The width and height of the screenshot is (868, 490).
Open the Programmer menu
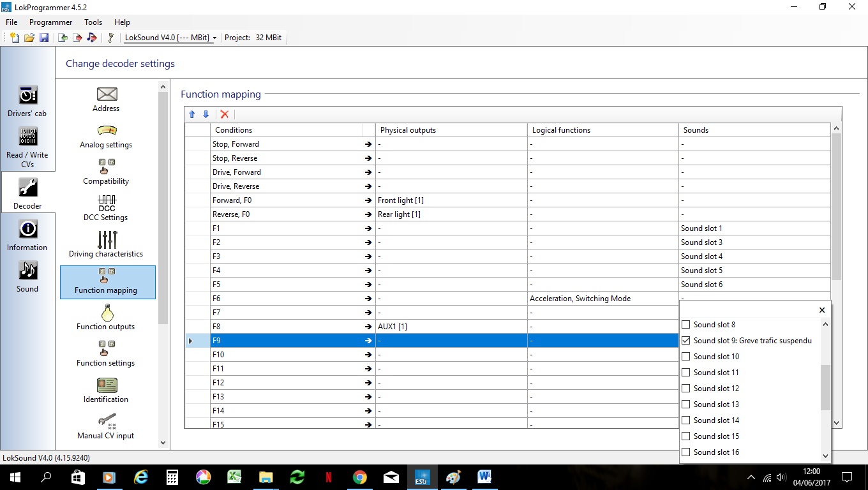point(51,22)
